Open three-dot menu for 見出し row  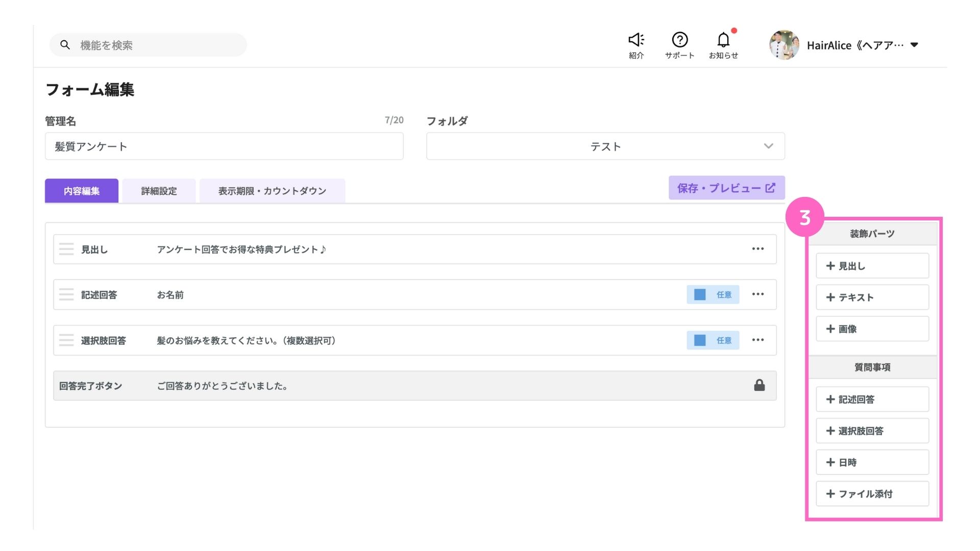(757, 249)
